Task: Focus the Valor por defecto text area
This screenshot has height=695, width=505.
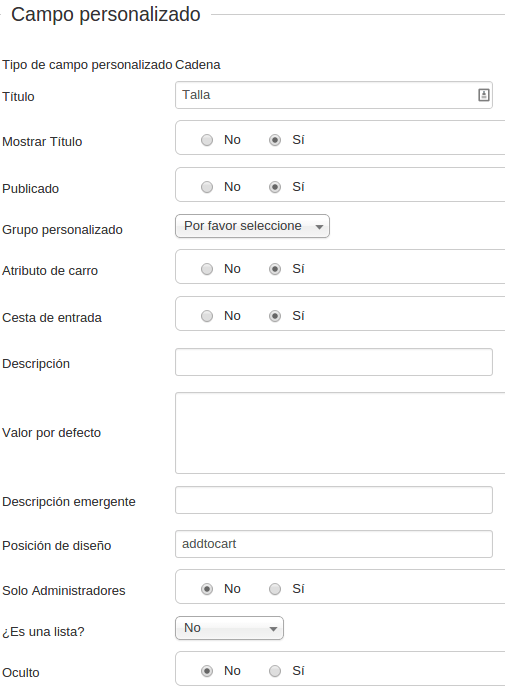Action: coord(340,433)
